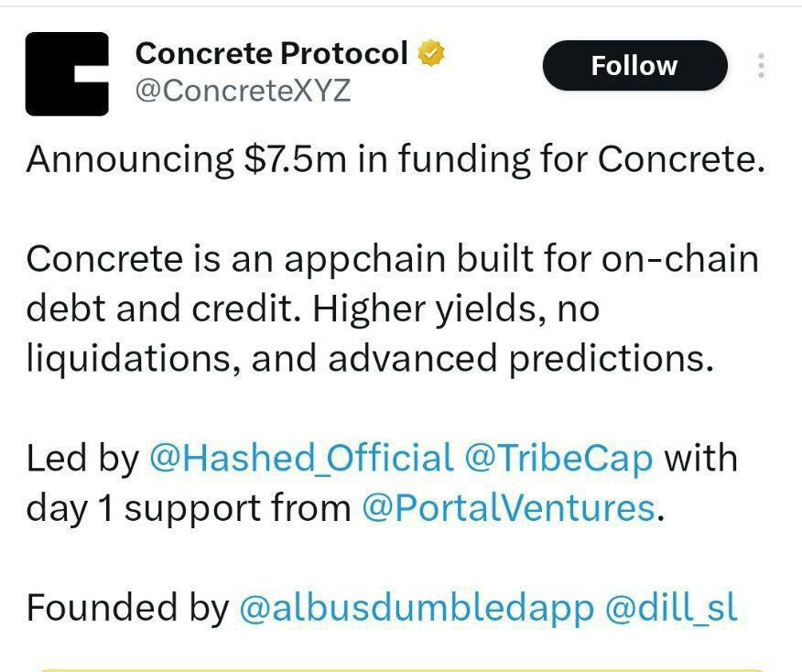Viewport: 802px width, 672px height.
Task: Go to the @PortalVentures profile mention
Action: [508, 508]
